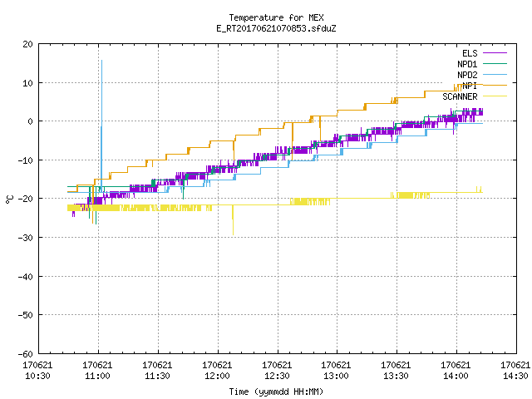Viewport: 532px width, 399px height.
Task: Click the yellow SCANNER downward spike reaching -30
Action: (233, 220)
